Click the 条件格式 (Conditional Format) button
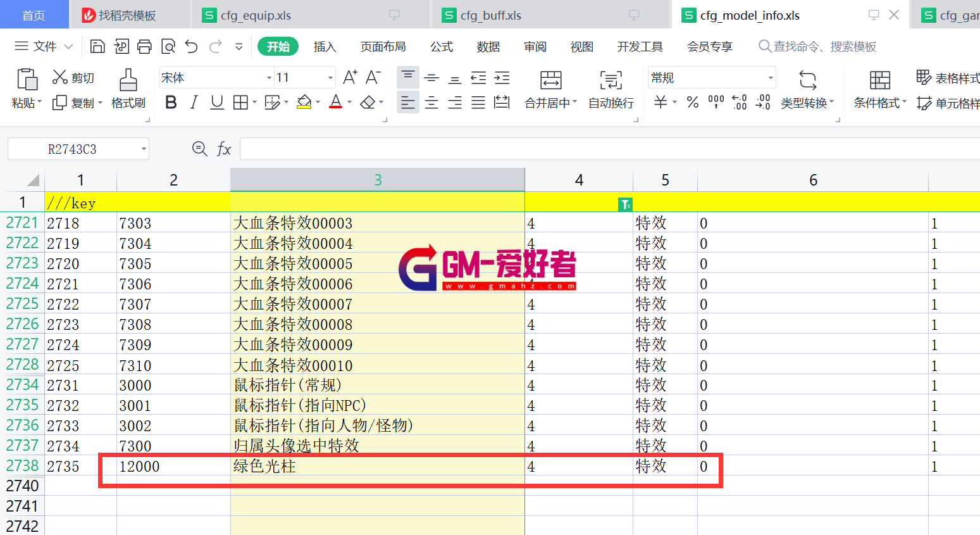This screenshot has width=980, height=535. tap(880, 89)
